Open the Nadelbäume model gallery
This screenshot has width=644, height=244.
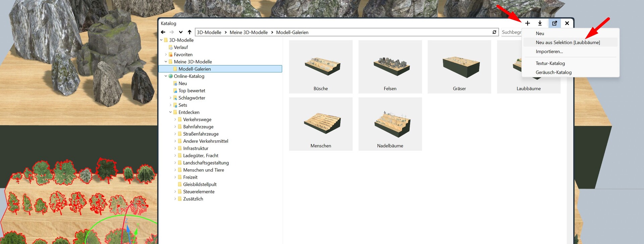point(390,124)
